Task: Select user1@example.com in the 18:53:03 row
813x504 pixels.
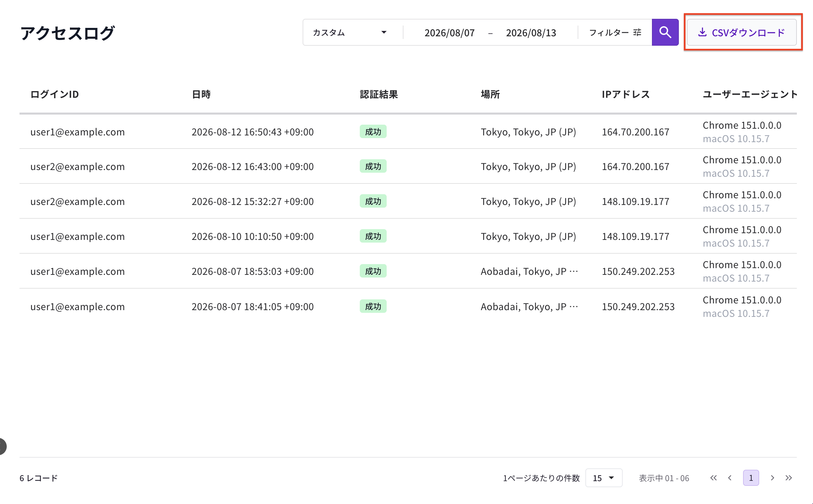Action: (77, 271)
